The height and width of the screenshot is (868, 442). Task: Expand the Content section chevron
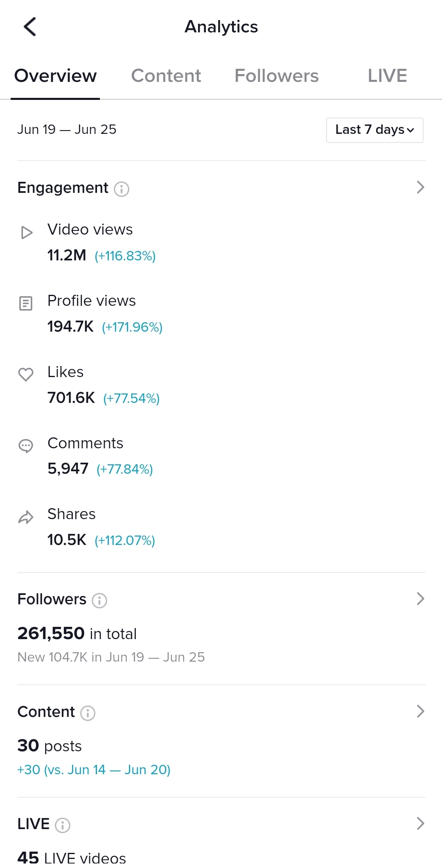pyautogui.click(x=420, y=711)
